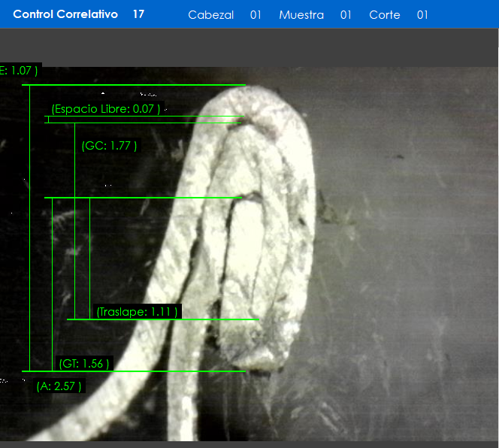Click the Cabezal header label

[x=210, y=15]
